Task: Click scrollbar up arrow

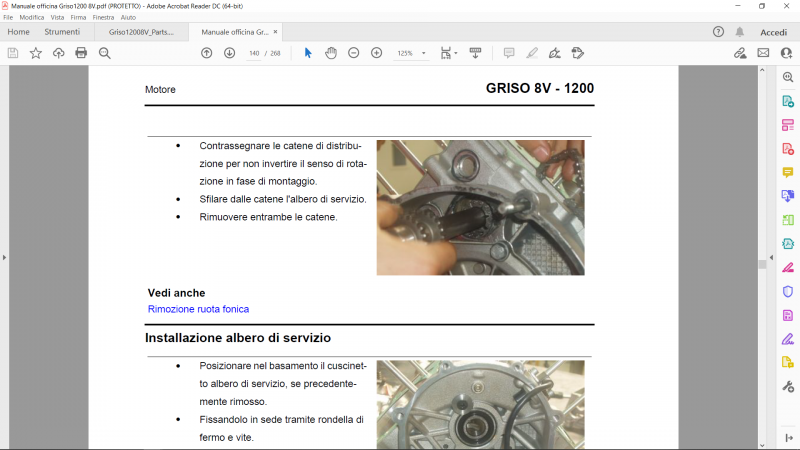Action: point(762,70)
